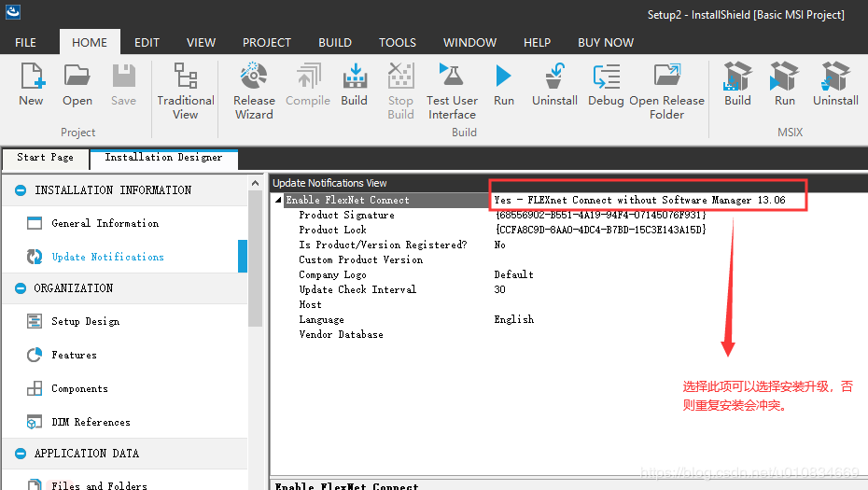Click Uninstall in the MSIX group

coord(835,84)
